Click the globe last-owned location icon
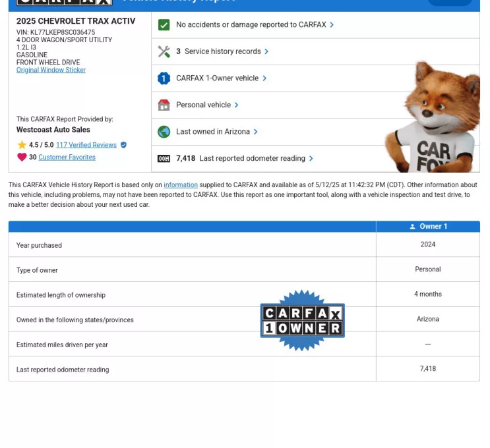 pyautogui.click(x=164, y=132)
